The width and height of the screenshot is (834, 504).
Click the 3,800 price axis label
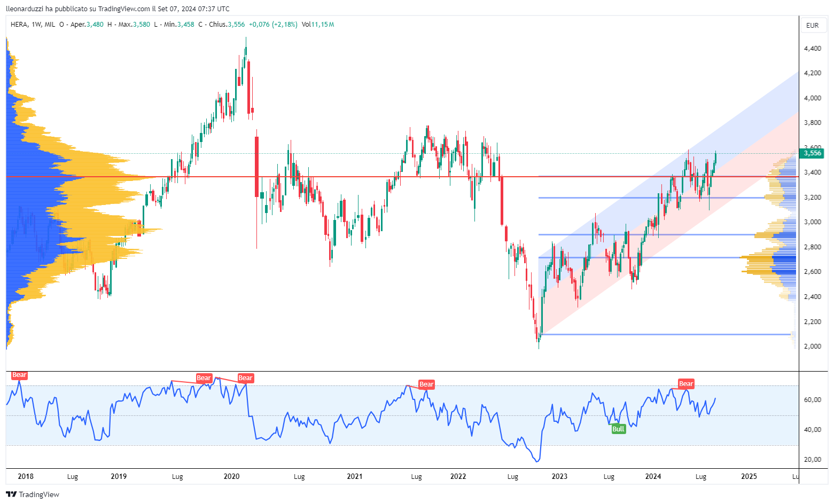813,123
